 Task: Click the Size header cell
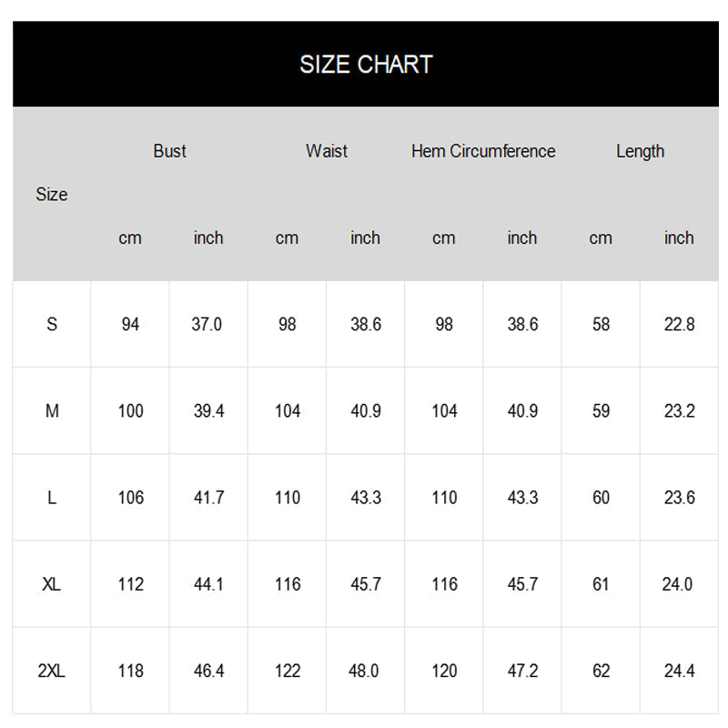point(52,194)
